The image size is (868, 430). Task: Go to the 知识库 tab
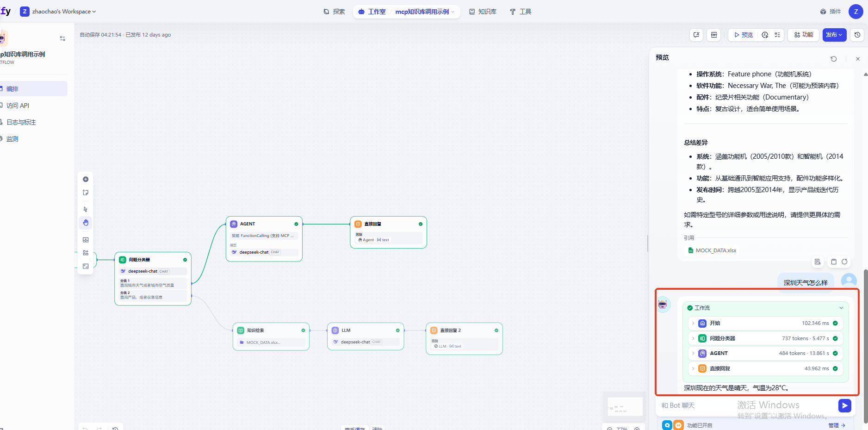coord(483,12)
